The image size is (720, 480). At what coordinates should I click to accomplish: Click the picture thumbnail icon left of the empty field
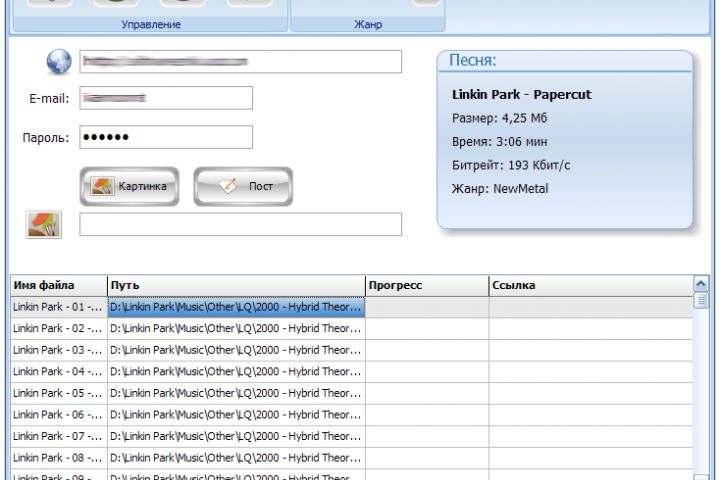tap(44, 225)
